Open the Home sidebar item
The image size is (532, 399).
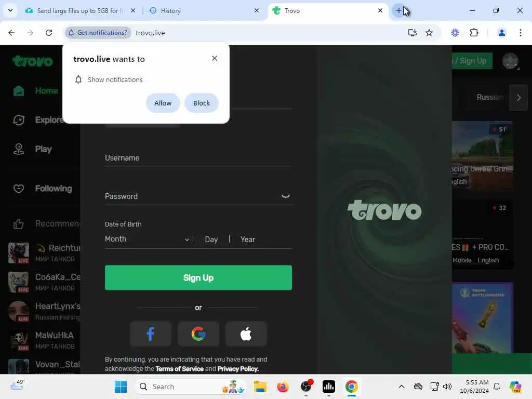click(x=36, y=91)
